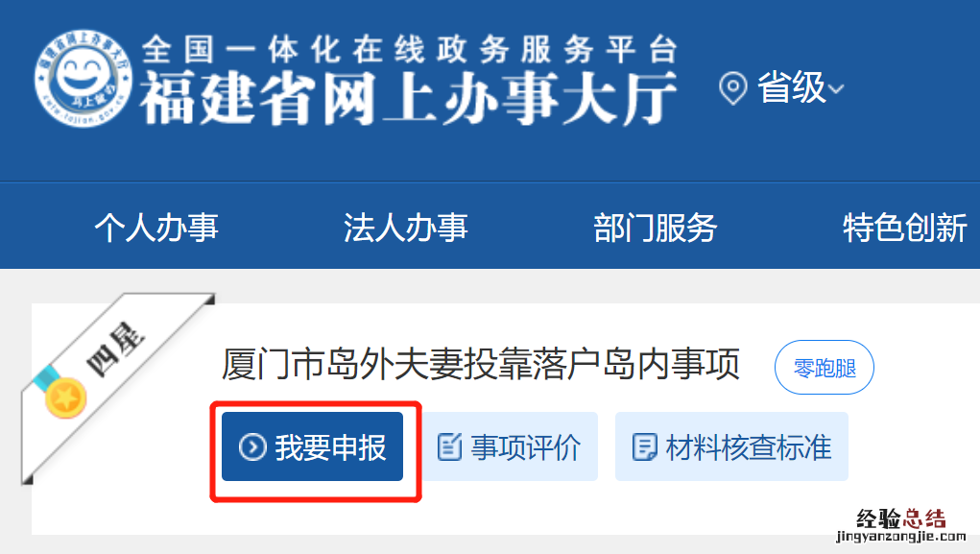
Task: Click the gold medal star icon
Action: coord(65,397)
